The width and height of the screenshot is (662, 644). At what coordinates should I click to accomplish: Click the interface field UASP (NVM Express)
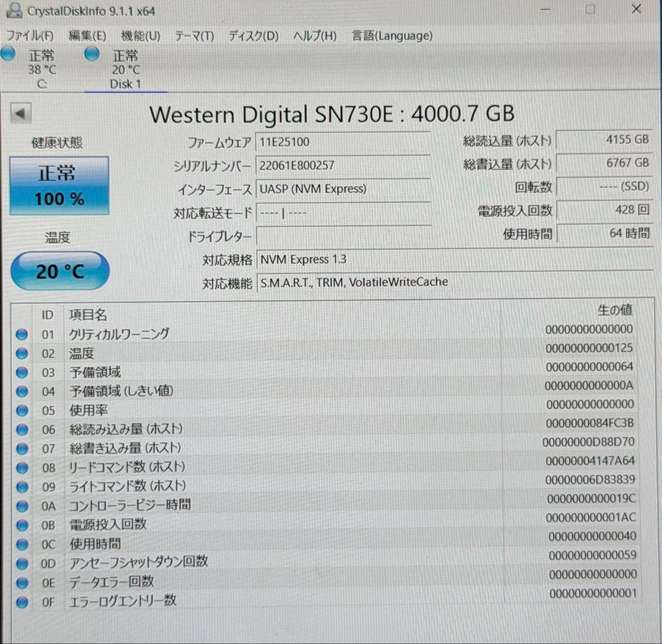[343, 189]
